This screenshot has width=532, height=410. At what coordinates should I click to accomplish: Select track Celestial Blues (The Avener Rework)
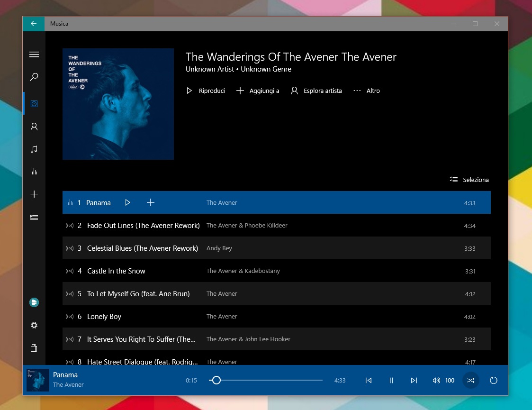pos(277,248)
